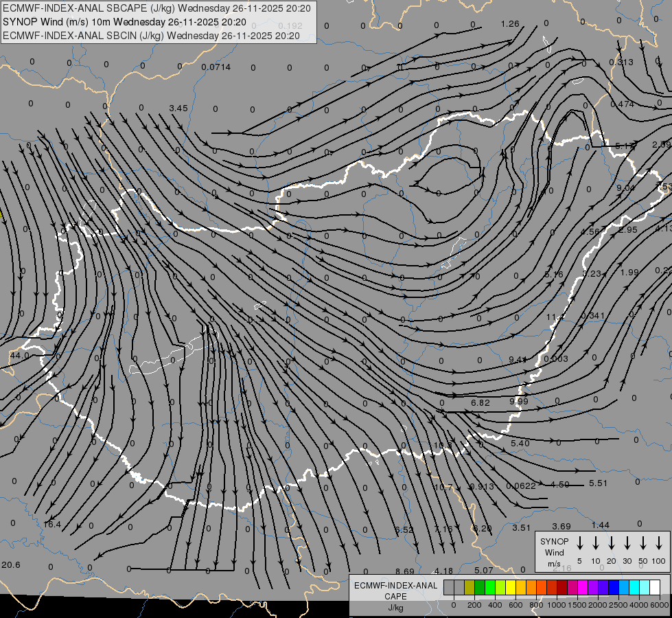Click the 30 m/s wind arrow in SYNOP legend
This screenshot has width=672, height=618.
click(x=627, y=543)
